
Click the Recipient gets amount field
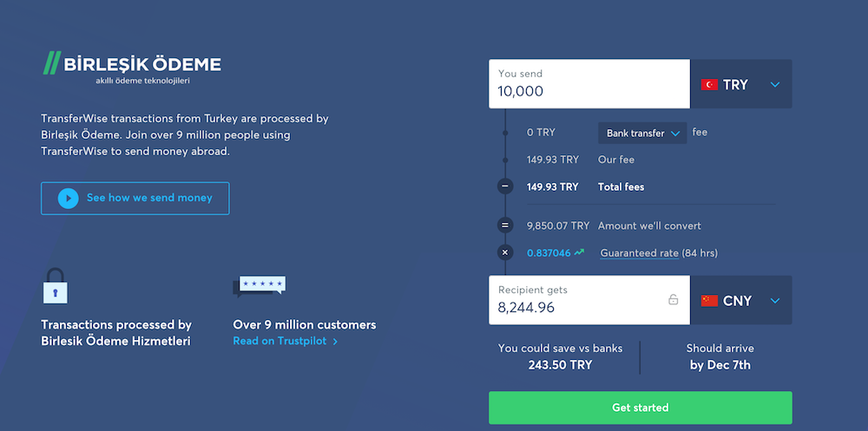pos(589,300)
